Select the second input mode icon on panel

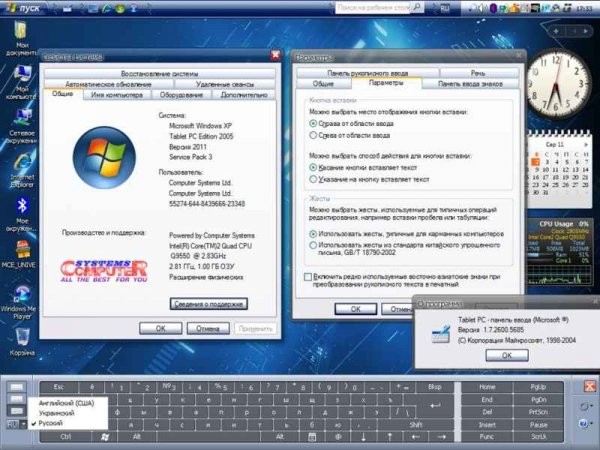click(16, 399)
